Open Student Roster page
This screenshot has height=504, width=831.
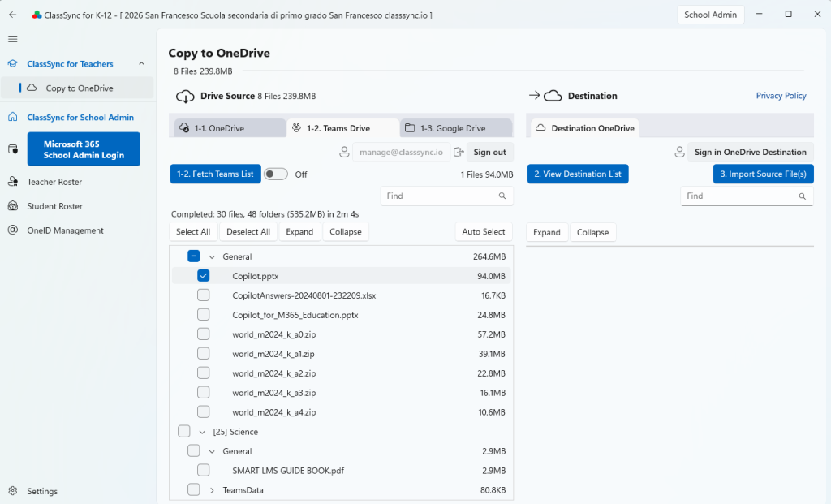[54, 206]
